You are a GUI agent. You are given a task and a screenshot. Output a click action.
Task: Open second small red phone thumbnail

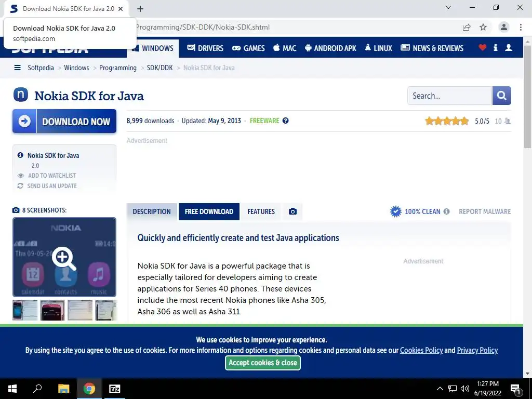pyautogui.click(x=52, y=310)
